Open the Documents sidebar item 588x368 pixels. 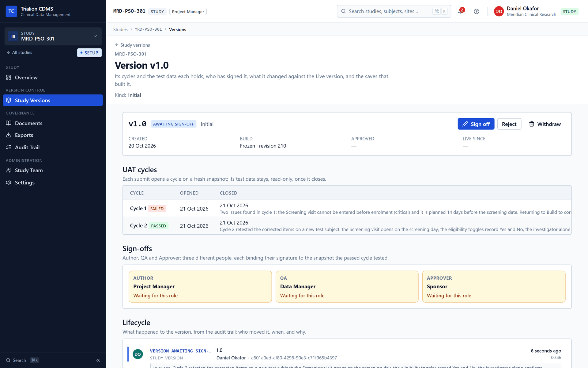click(53, 123)
